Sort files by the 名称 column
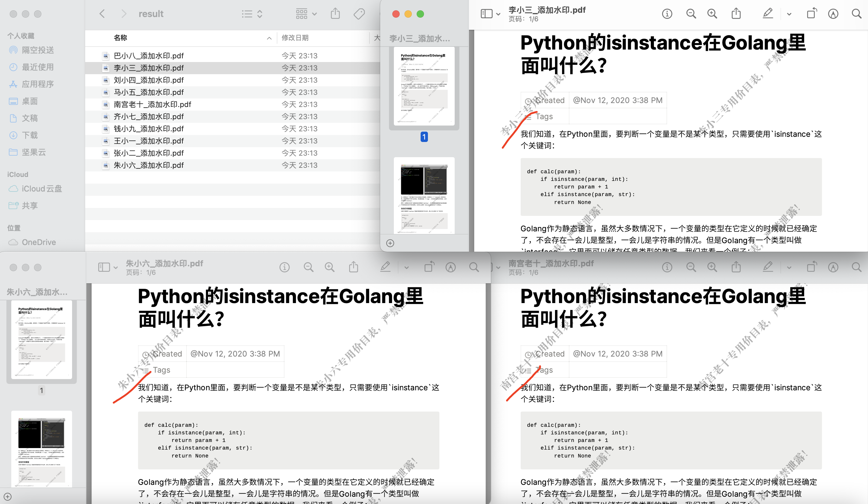 pos(120,37)
